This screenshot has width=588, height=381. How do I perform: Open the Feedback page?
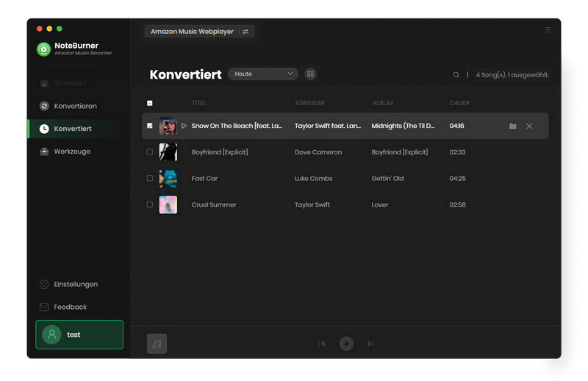(63, 307)
